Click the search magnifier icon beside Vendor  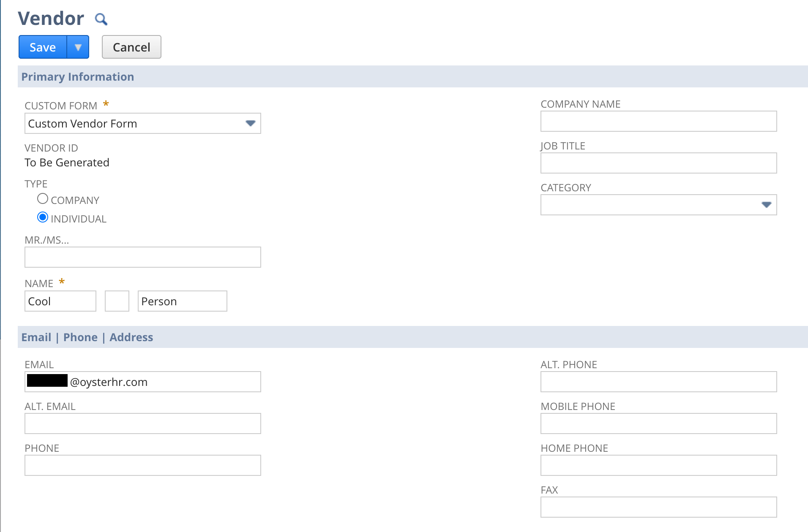tap(101, 19)
